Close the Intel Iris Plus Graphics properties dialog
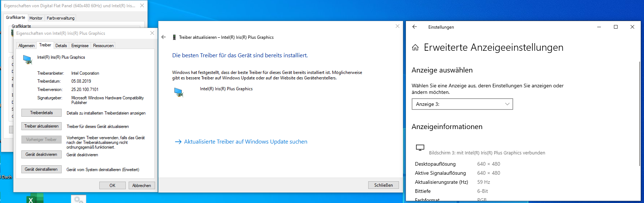Screen dimensions: 644x203 [x=152, y=33]
